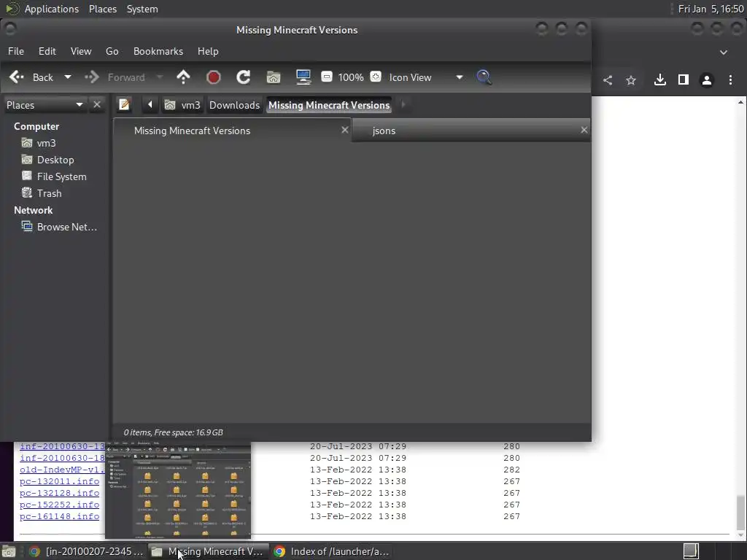The height and width of the screenshot is (560, 747).
Task: Zoom in with the plus icon
Action: coord(376,77)
